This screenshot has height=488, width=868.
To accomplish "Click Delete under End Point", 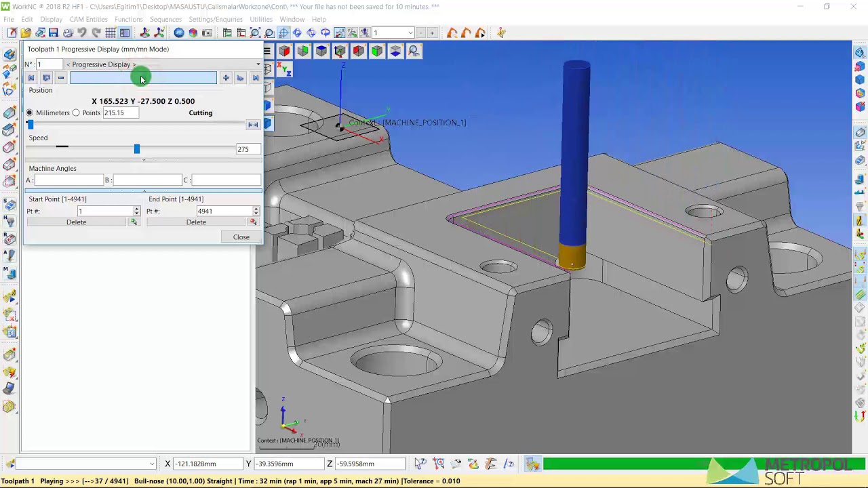I will pos(196,222).
